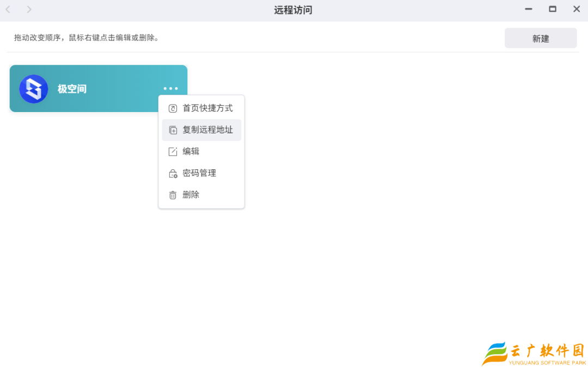Choose 复制远程地址 menu entry

point(201,130)
